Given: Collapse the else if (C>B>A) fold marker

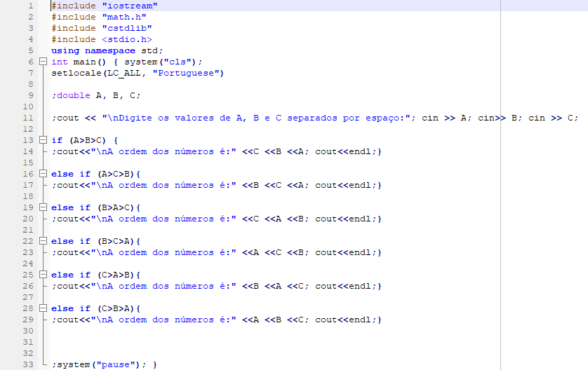Looking at the screenshot, I should [43, 308].
